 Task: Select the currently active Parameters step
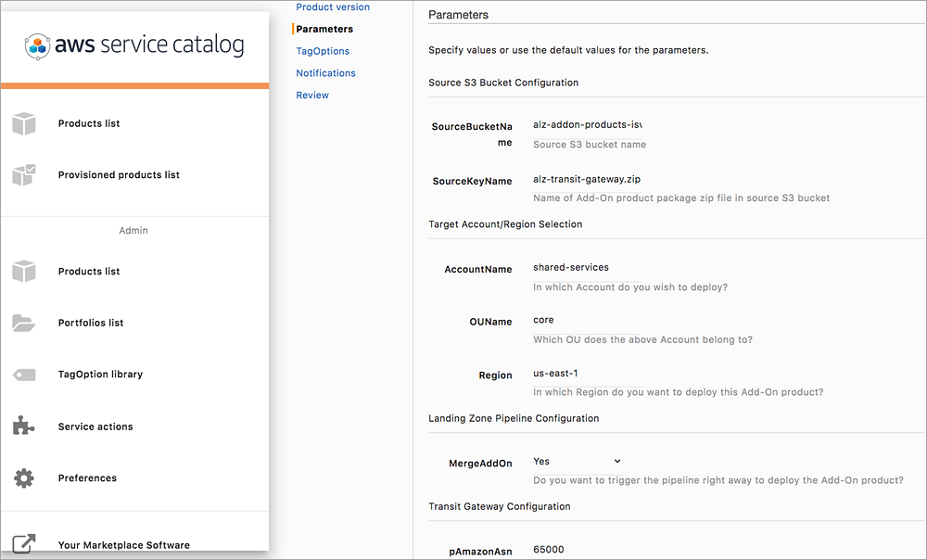pyautogui.click(x=324, y=28)
